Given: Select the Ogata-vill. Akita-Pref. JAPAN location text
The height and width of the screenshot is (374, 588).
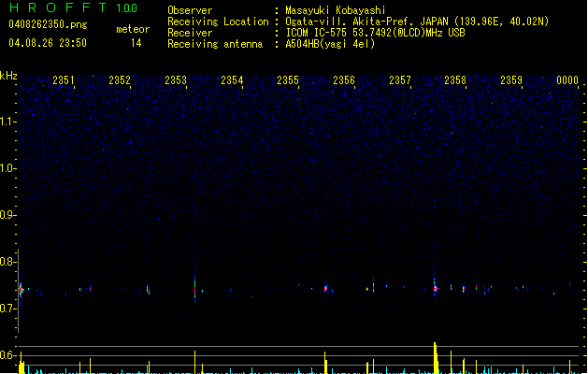Looking at the screenshot, I should [417, 22].
